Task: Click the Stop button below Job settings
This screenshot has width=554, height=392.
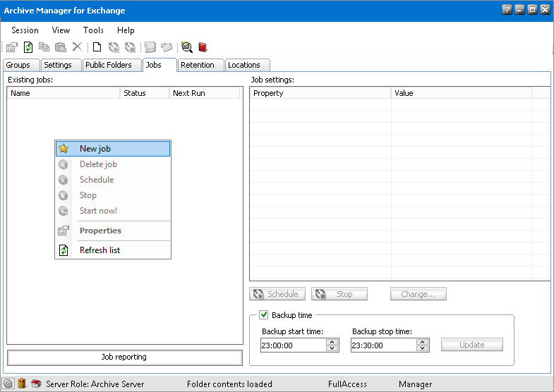Action: tap(339, 294)
